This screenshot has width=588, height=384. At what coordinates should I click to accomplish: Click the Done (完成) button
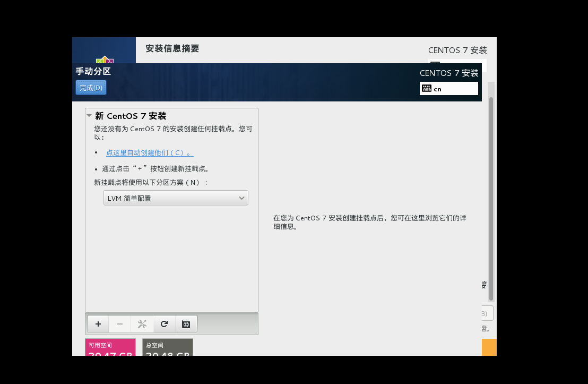coord(91,88)
